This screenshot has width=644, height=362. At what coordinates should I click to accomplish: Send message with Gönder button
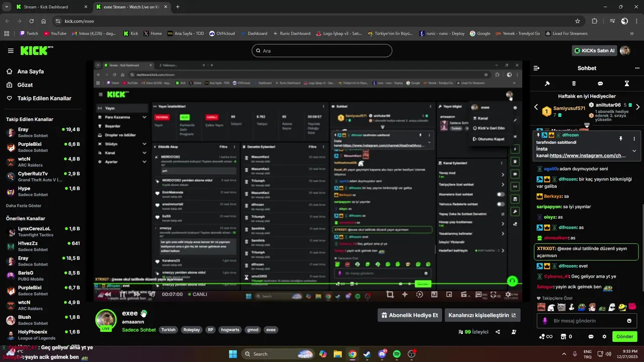click(x=624, y=336)
